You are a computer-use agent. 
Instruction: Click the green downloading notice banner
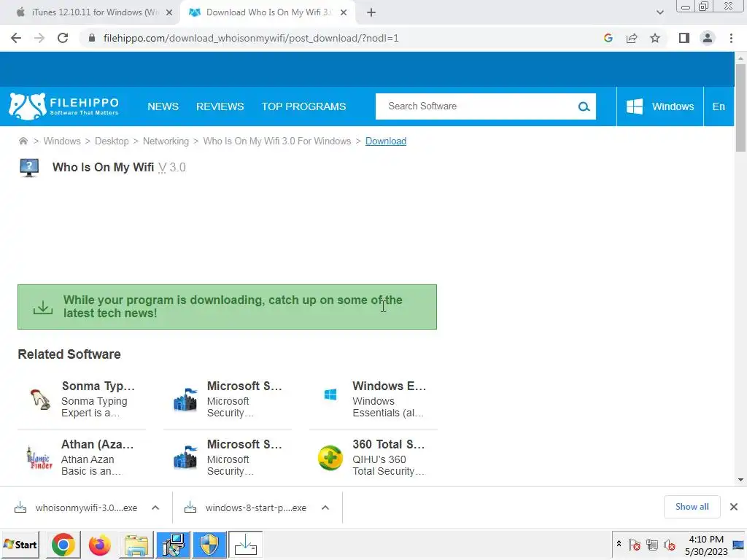point(228,307)
